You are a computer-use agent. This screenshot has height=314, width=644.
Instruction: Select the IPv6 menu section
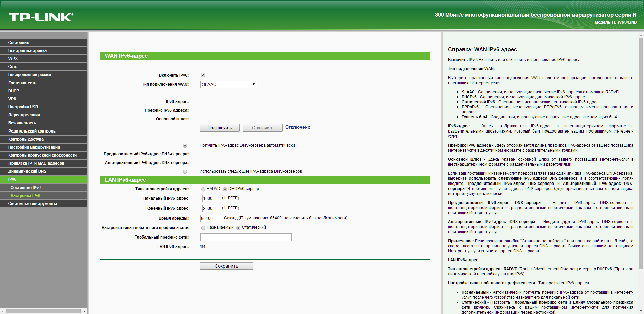tap(44, 179)
